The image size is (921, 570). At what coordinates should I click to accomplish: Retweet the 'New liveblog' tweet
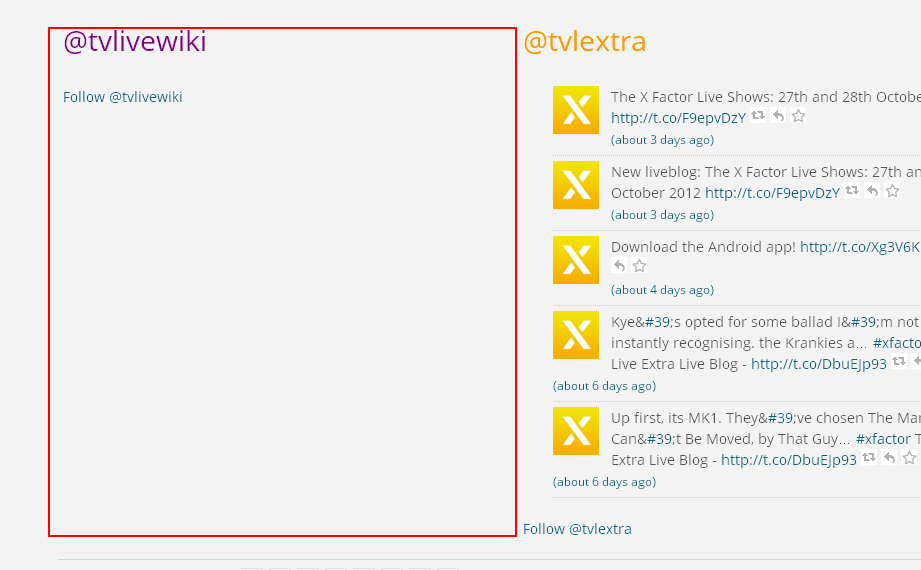point(852,191)
